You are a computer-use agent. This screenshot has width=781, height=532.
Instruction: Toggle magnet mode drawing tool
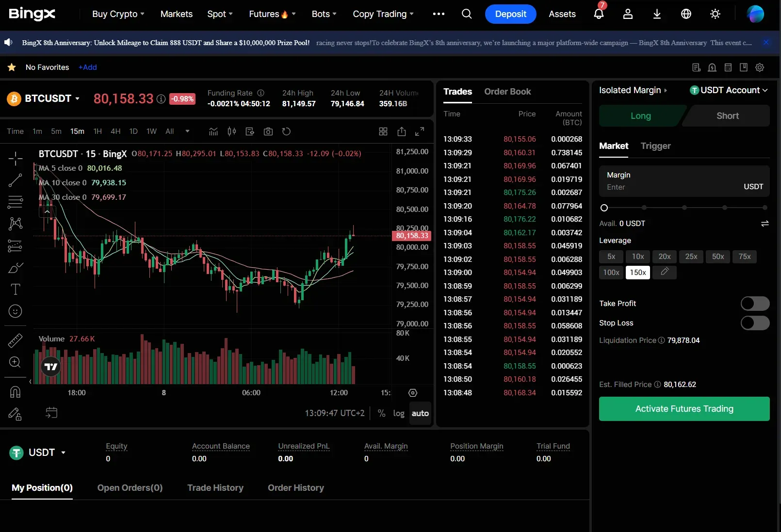tap(15, 392)
